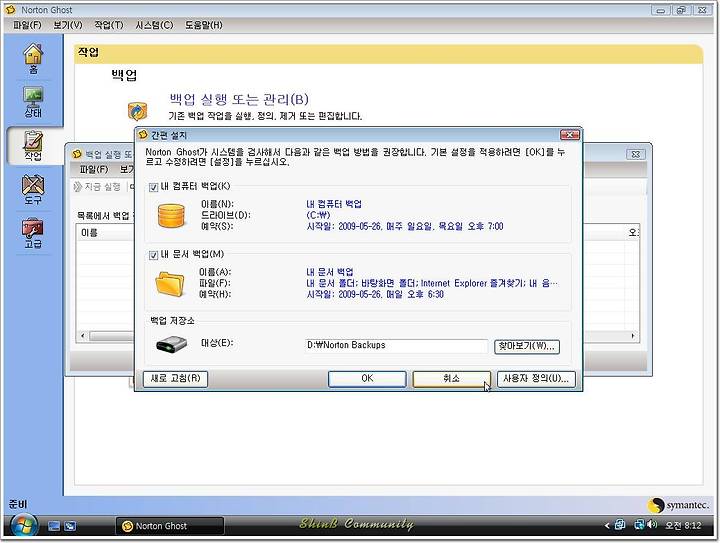Viewport: 720px width, 543px height.
Task: Click the 찾아보기(W)... browse button
Action: (x=527, y=346)
